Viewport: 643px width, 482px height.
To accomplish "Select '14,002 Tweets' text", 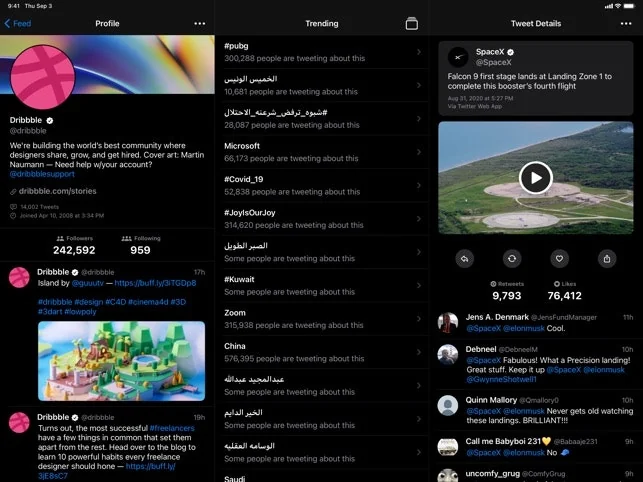I will pos(39,207).
